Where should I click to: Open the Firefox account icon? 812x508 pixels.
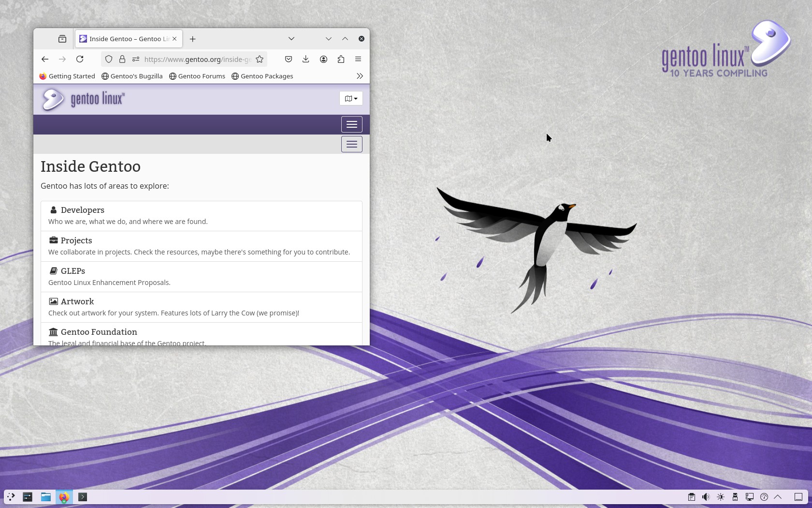point(323,59)
